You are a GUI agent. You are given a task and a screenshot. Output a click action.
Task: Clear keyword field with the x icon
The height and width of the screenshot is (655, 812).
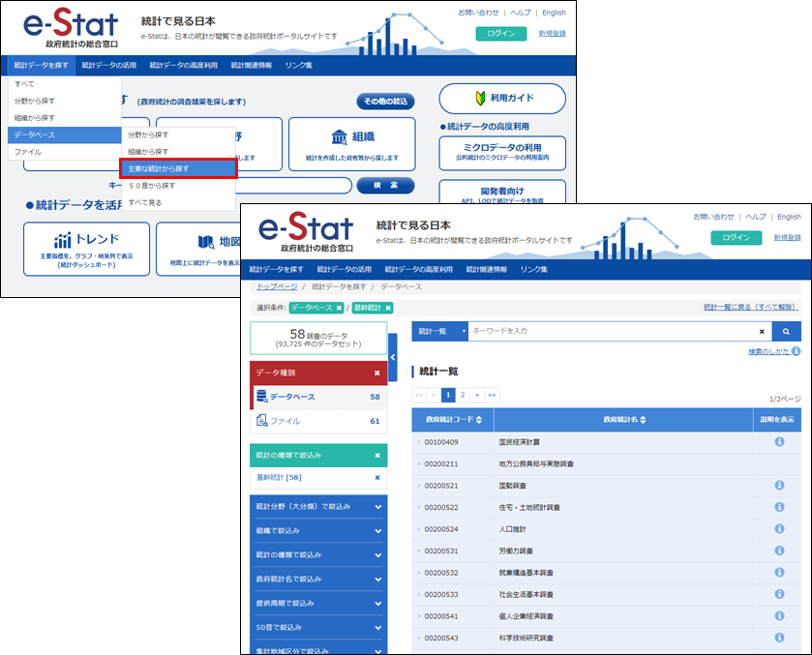click(x=761, y=332)
